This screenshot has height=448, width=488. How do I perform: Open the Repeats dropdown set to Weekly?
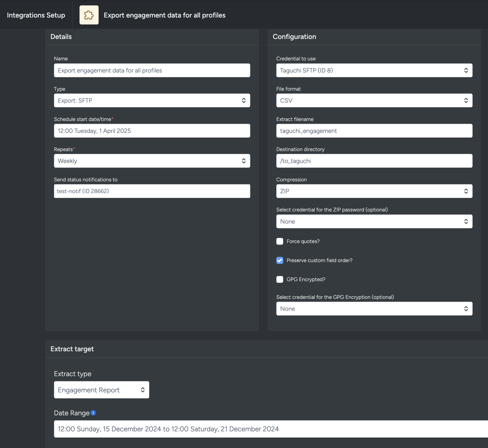point(152,161)
